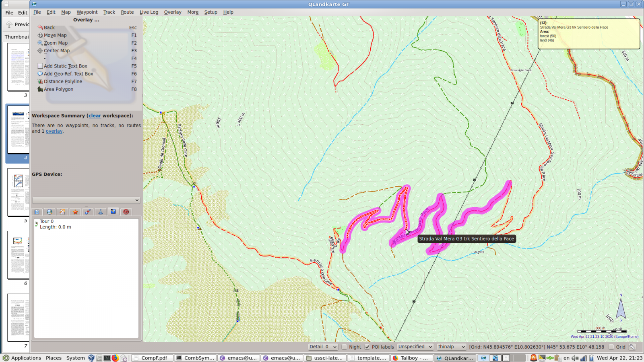Click the overlay link in summary
644x362 pixels.
tap(54, 131)
